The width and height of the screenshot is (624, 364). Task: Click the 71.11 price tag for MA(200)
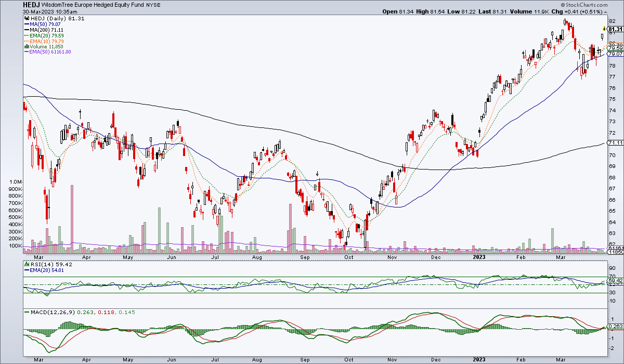coord(615,143)
